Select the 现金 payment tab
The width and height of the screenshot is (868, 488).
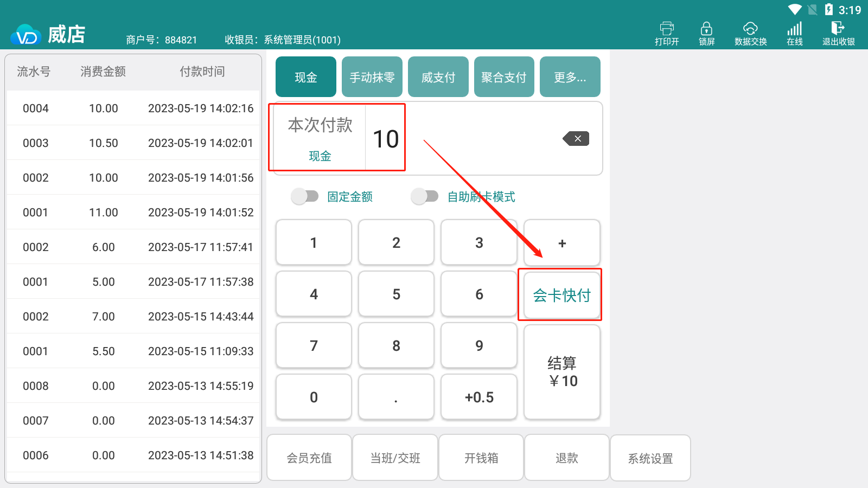tap(306, 77)
